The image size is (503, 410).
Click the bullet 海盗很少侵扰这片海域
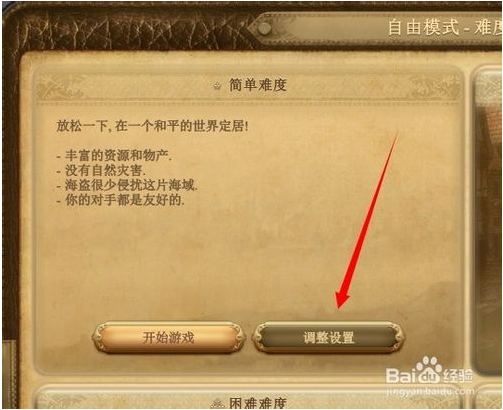(x=127, y=185)
